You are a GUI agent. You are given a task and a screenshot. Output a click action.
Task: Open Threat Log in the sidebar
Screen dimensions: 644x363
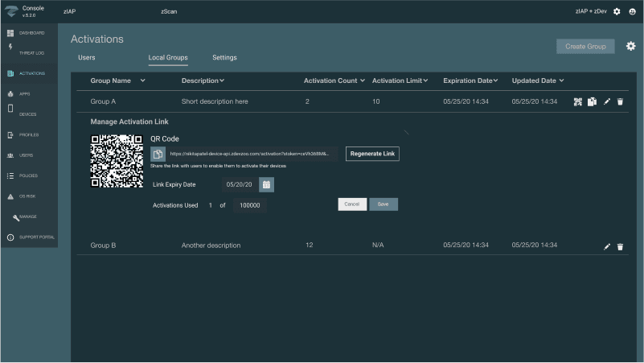(x=29, y=53)
